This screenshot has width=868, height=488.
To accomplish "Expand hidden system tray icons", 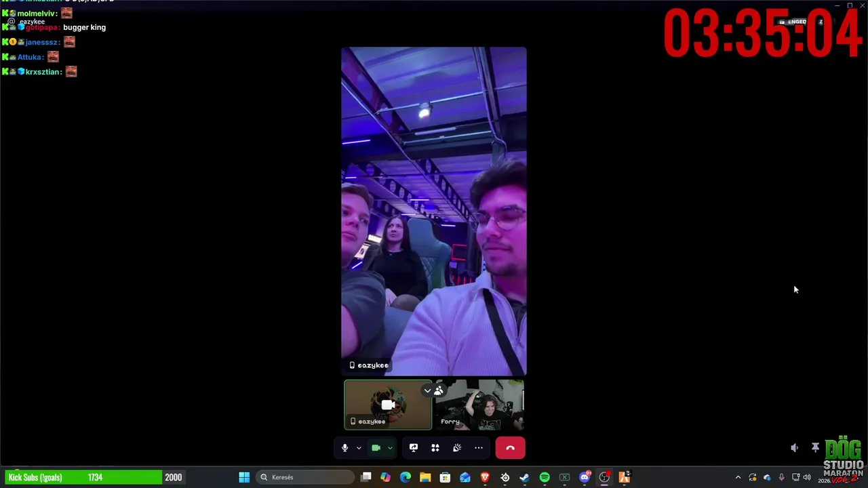I will [x=738, y=477].
